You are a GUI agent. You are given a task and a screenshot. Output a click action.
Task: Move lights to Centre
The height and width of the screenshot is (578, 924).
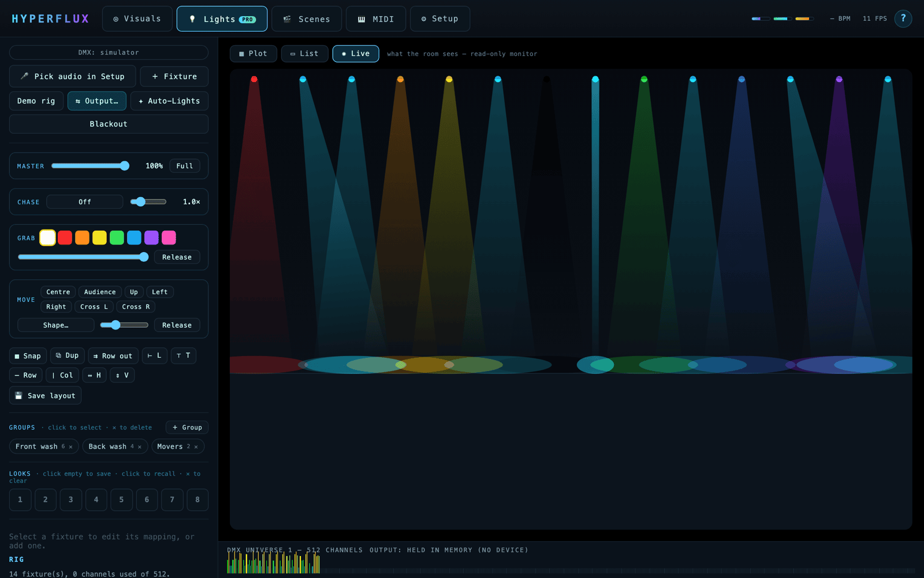(x=58, y=292)
